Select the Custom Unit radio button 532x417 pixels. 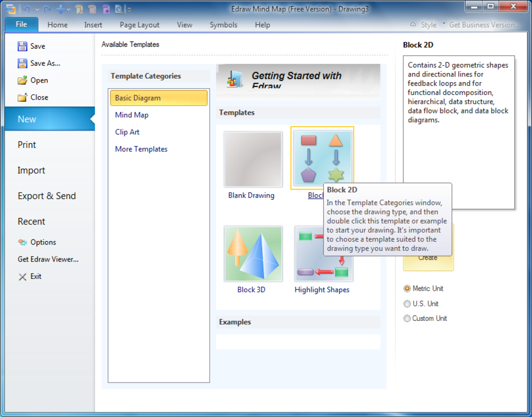point(407,319)
